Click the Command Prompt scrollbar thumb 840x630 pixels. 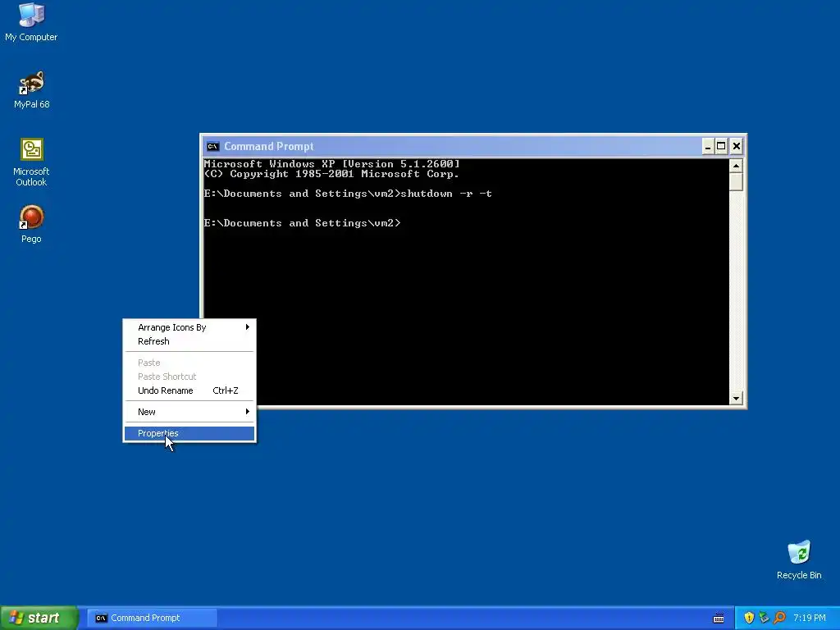[x=736, y=181]
